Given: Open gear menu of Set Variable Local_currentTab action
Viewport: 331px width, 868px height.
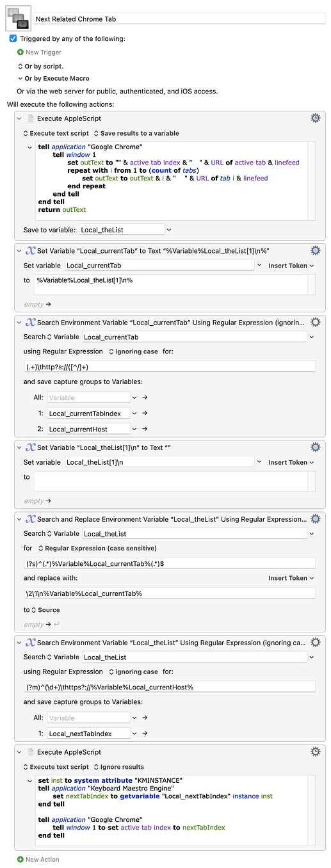Looking at the screenshot, I should click(315, 250).
